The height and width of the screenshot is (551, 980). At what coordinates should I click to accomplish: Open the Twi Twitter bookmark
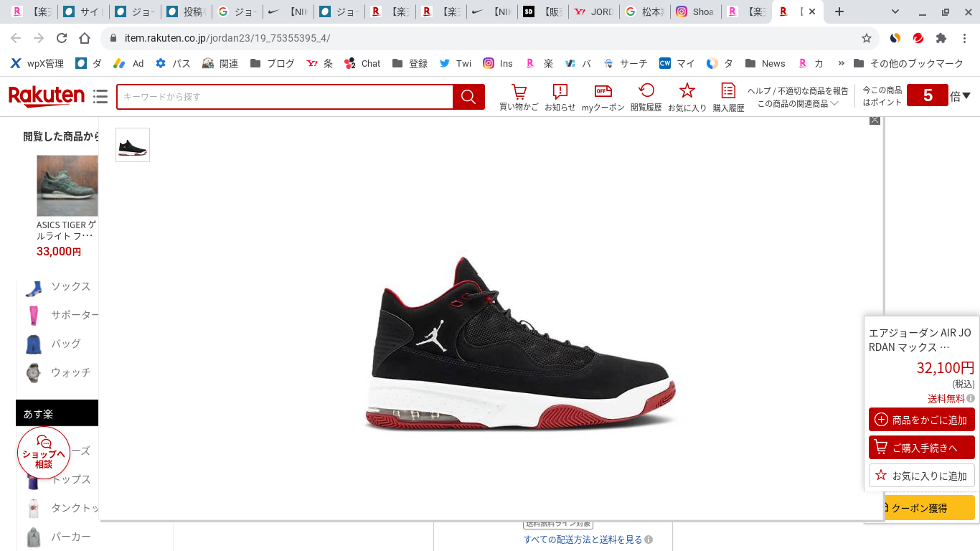455,63
